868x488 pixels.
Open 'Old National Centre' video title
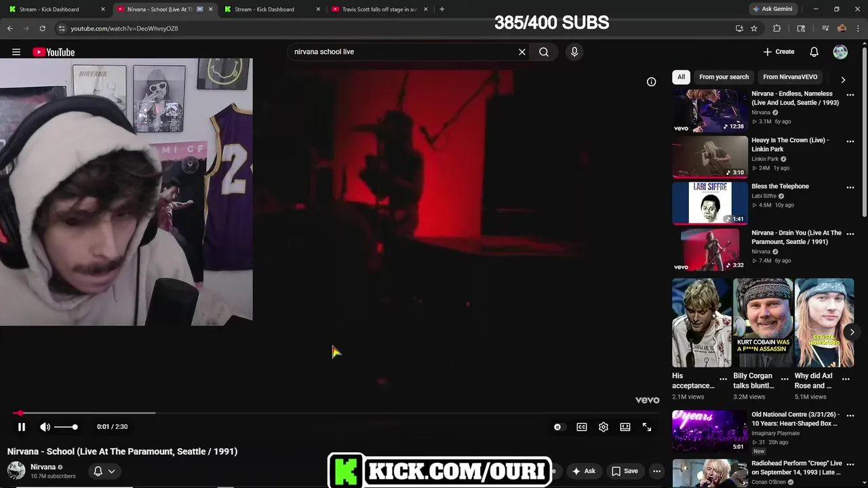pyautogui.click(x=795, y=419)
